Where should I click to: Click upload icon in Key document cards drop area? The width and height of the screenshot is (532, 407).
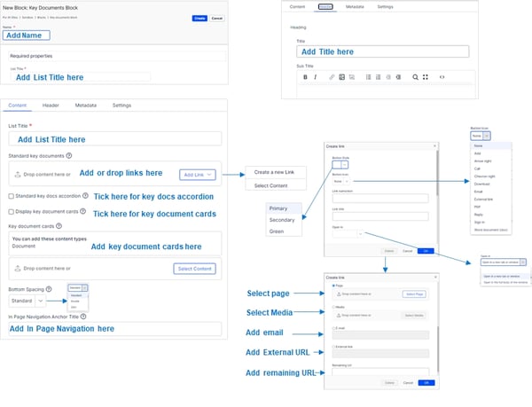[x=18, y=269]
